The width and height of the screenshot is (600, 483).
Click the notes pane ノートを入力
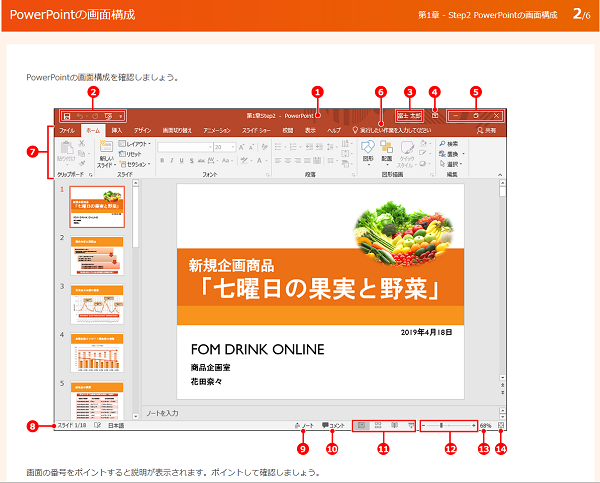(x=162, y=413)
